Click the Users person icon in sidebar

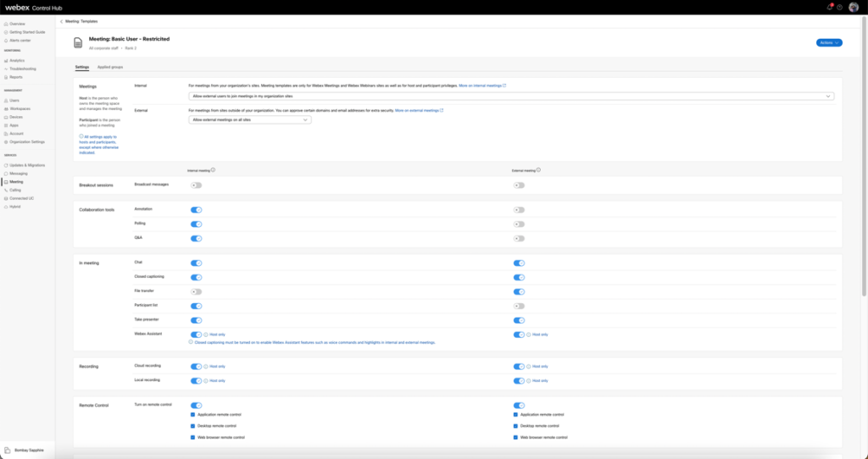(x=6, y=101)
